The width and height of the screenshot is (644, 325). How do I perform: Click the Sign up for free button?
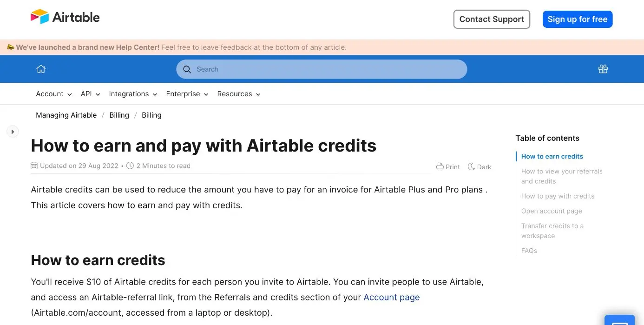(578, 19)
